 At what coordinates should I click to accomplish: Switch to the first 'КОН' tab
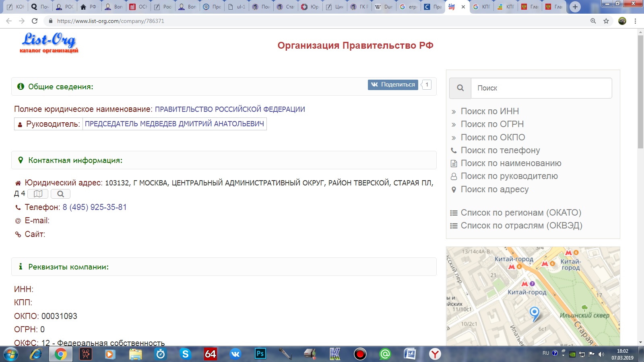16,7
